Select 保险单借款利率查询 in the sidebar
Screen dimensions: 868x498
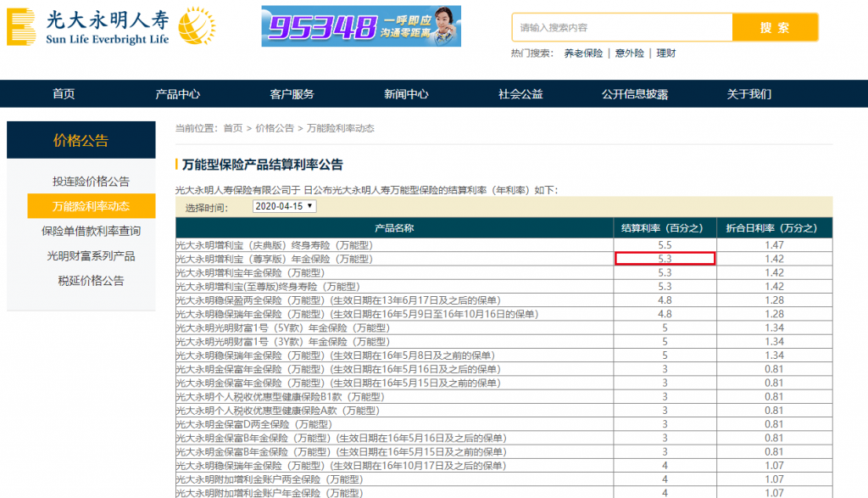91,231
